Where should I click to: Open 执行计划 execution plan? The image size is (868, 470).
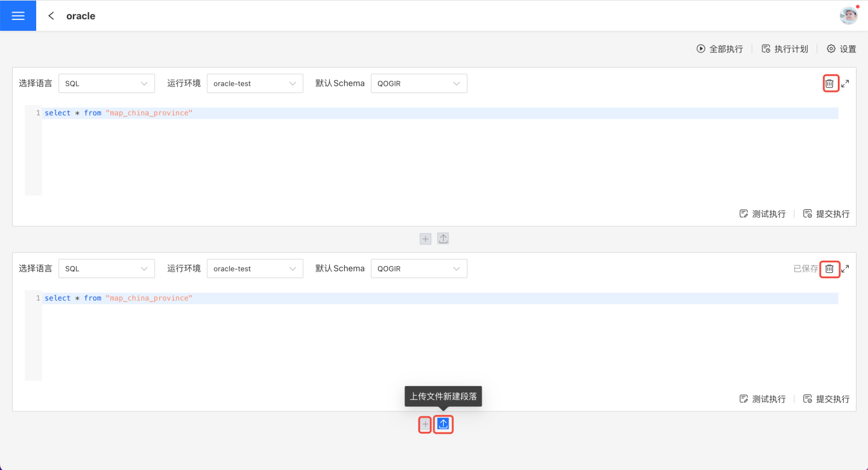point(785,49)
